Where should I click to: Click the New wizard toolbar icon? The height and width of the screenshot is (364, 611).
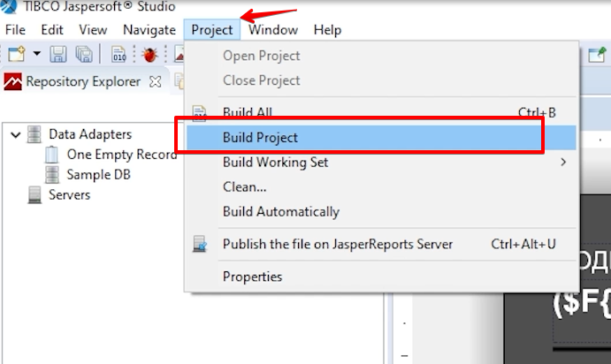[x=16, y=55]
